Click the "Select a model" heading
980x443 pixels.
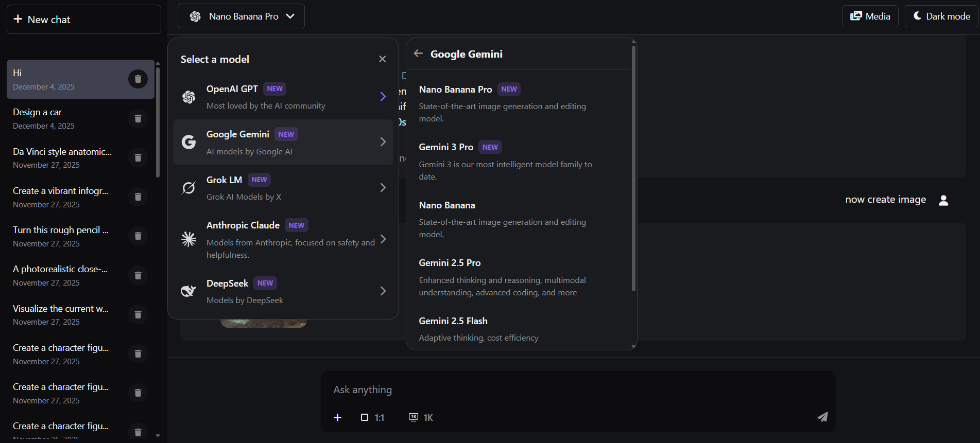(215, 59)
